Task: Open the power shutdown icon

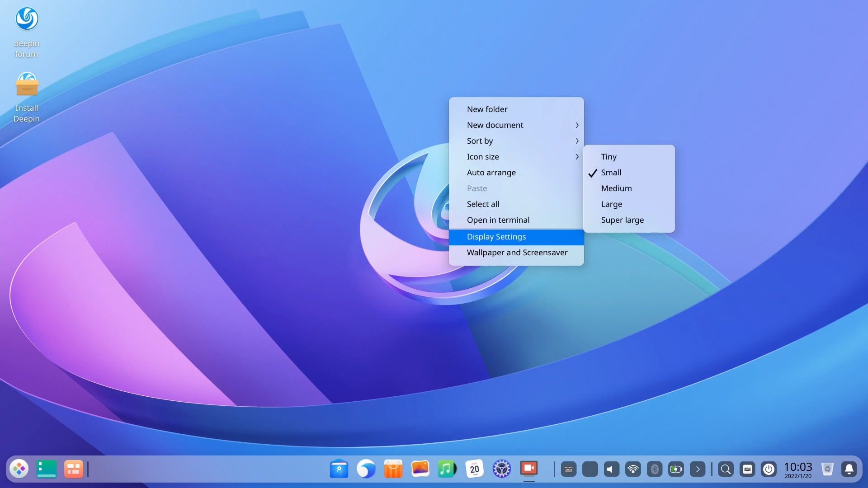Action: (x=769, y=469)
